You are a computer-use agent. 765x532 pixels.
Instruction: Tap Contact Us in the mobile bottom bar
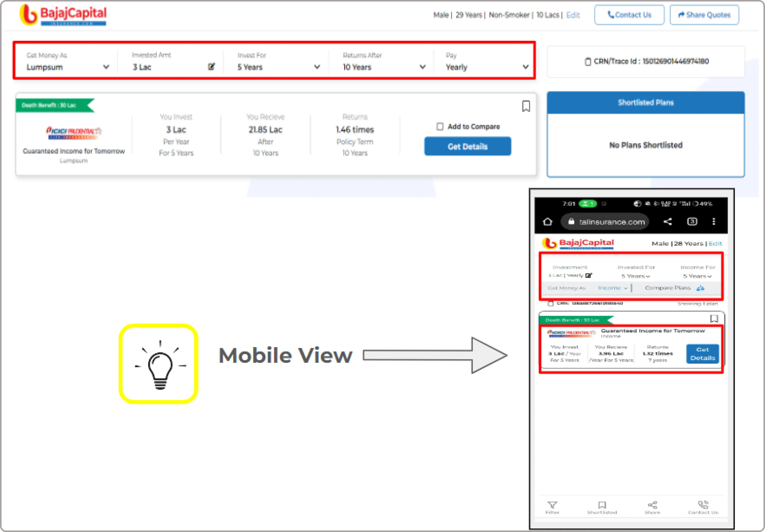(x=703, y=508)
